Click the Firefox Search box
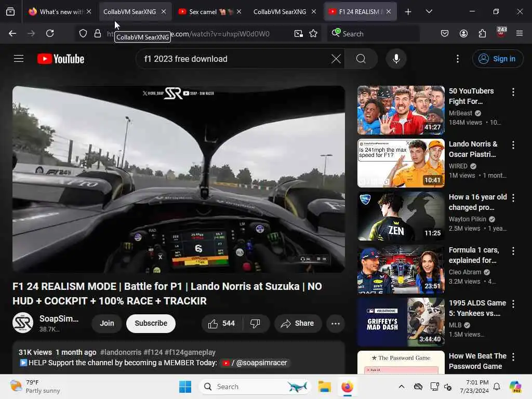This screenshot has width=532, height=399. click(x=373, y=34)
